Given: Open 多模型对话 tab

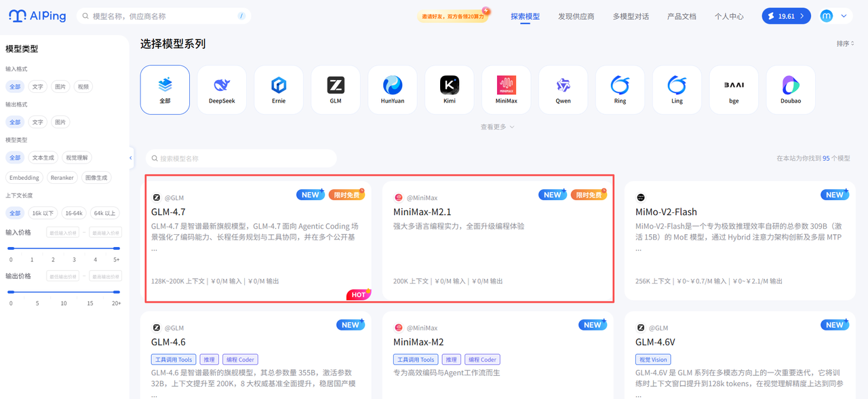Looking at the screenshot, I should click(x=631, y=16).
